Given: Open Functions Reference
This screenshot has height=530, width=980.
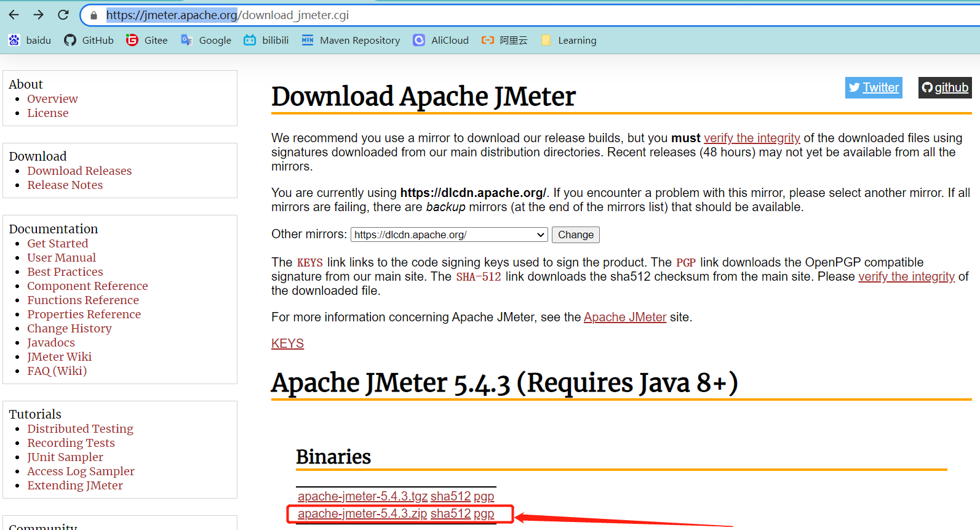Looking at the screenshot, I should [x=83, y=300].
